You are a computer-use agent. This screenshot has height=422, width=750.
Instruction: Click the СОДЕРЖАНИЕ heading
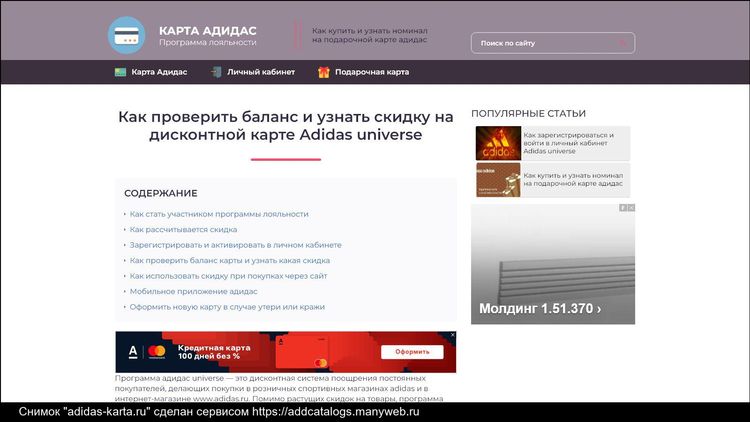click(161, 193)
